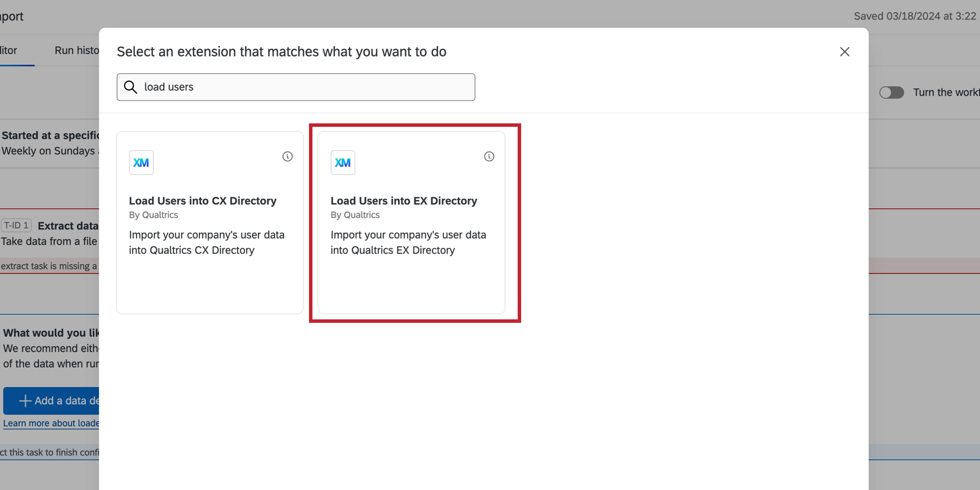Open the Learn more about loader link

point(51,423)
